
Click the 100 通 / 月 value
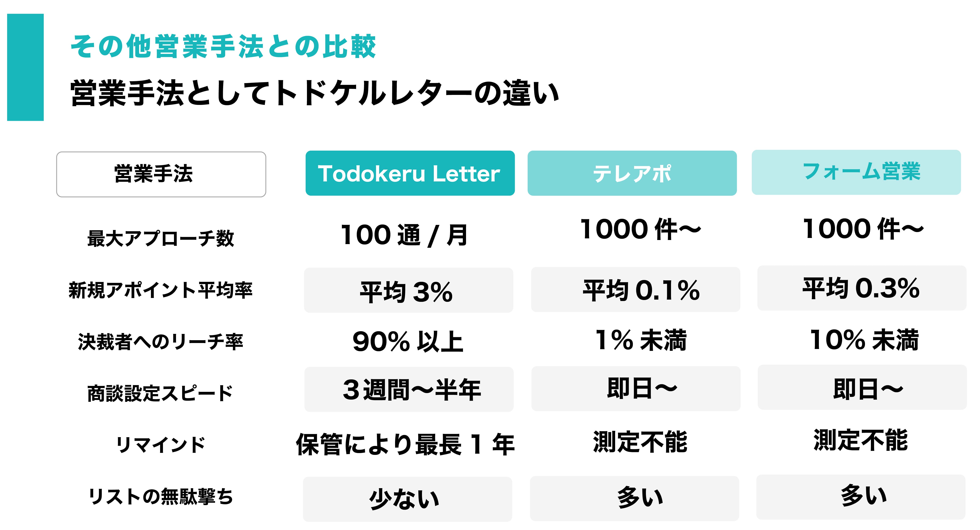(x=404, y=235)
